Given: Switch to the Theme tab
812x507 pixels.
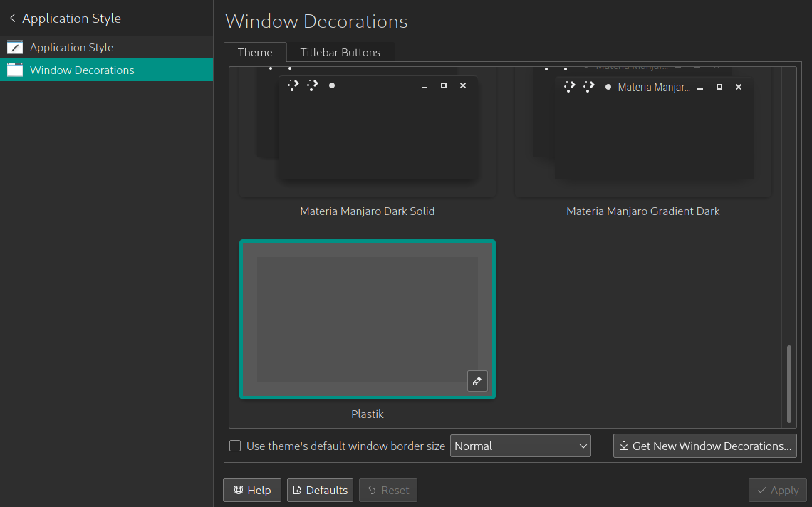Looking at the screenshot, I should (255, 52).
